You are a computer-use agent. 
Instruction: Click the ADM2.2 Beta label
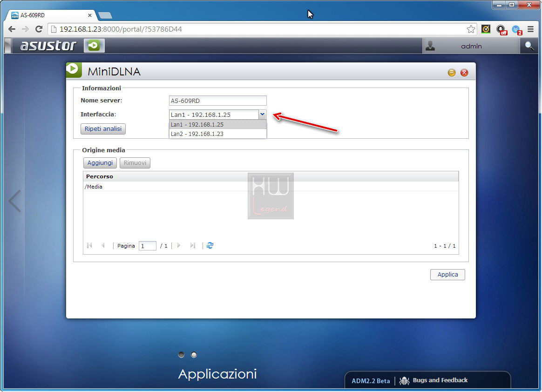(371, 380)
